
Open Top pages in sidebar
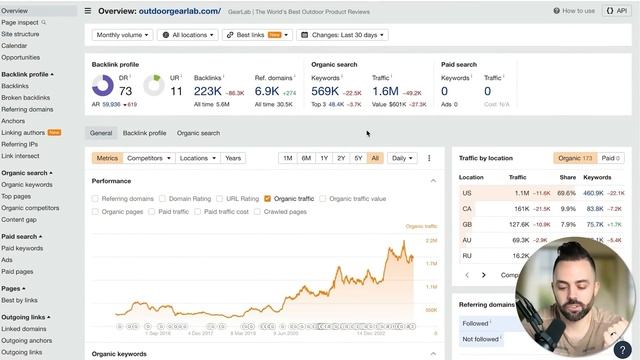(x=16, y=196)
